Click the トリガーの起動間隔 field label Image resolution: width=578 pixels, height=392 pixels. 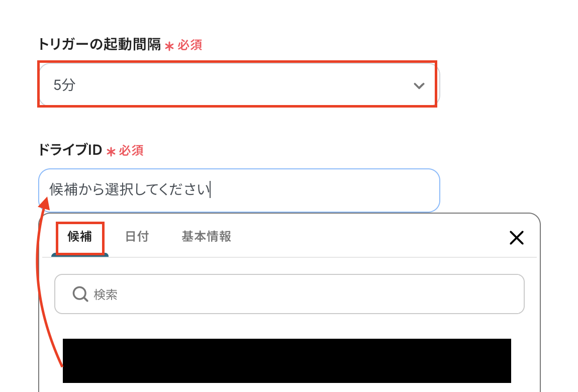(99, 44)
